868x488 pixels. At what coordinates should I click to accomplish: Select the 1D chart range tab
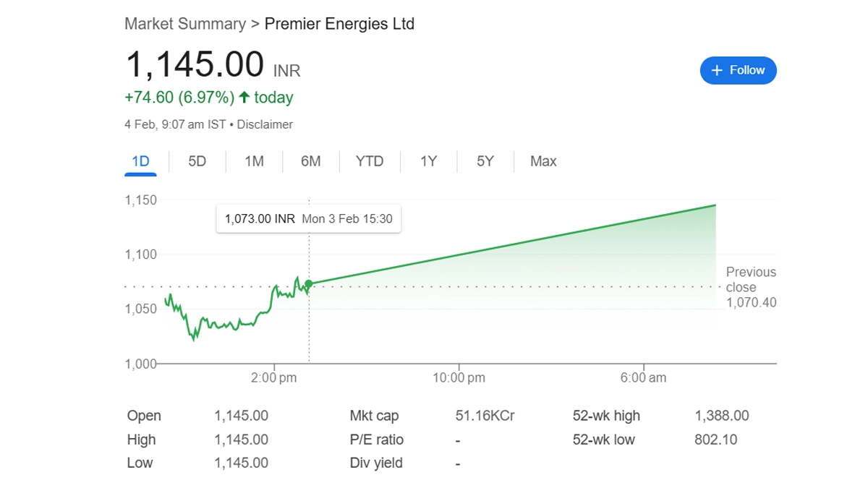tap(140, 161)
